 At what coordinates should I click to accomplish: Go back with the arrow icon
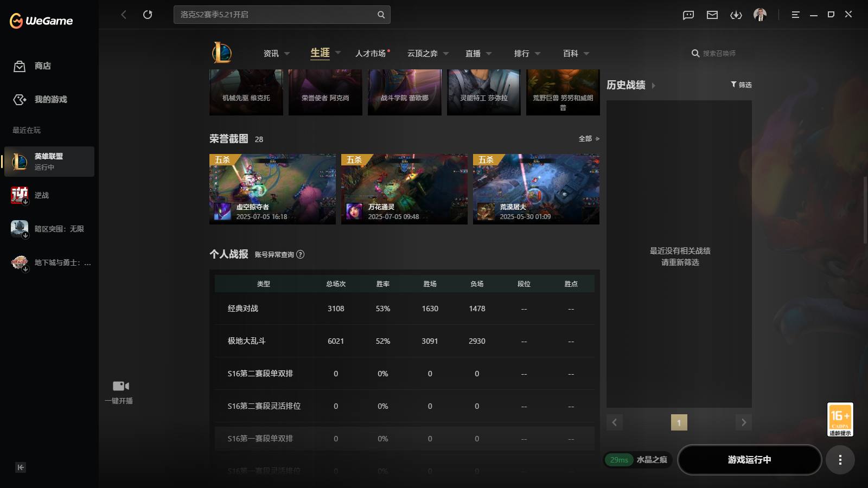tap(124, 15)
